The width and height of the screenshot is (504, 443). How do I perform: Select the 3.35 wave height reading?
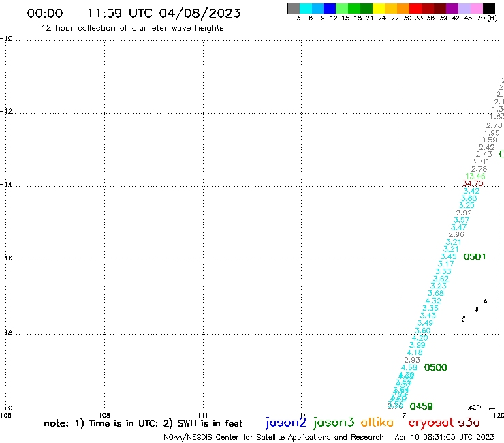pyautogui.click(x=430, y=308)
